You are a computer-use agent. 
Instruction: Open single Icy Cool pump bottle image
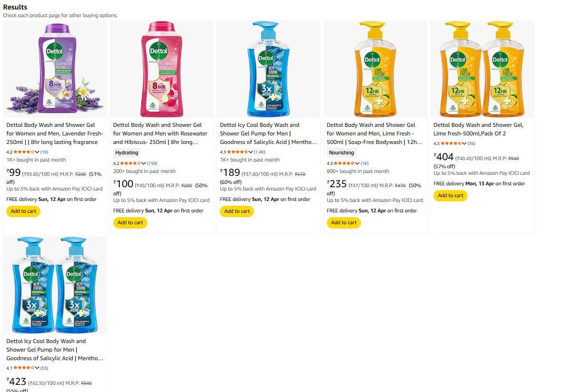pyautogui.click(x=268, y=69)
